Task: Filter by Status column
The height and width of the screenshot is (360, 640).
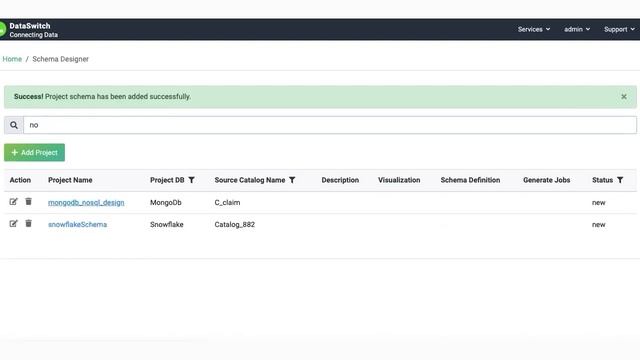Action: (620, 180)
